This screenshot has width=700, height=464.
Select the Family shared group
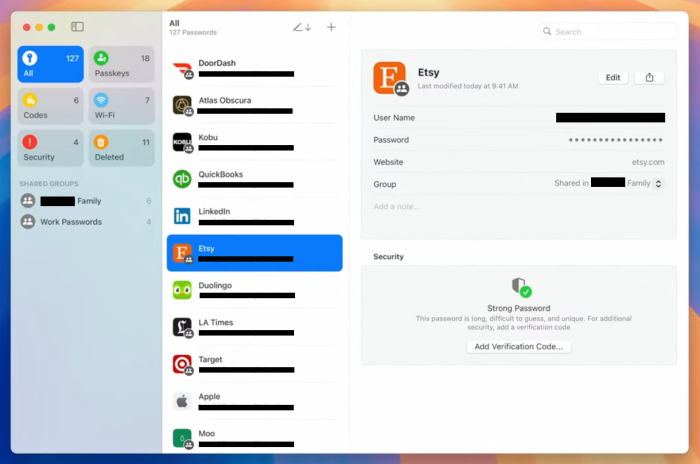86,201
